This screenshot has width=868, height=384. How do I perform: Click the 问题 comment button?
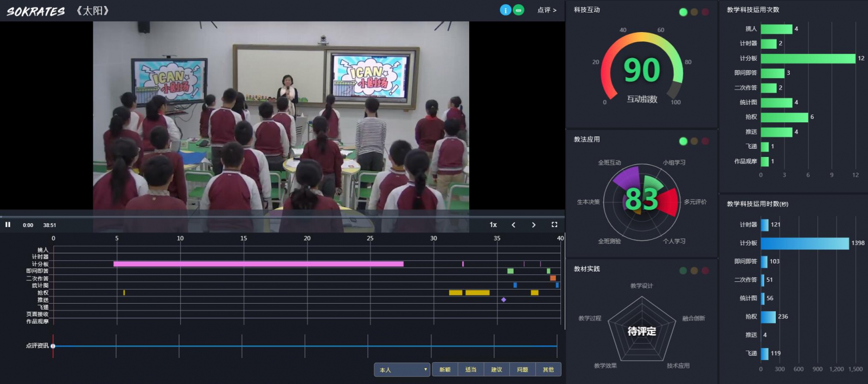[x=522, y=370]
